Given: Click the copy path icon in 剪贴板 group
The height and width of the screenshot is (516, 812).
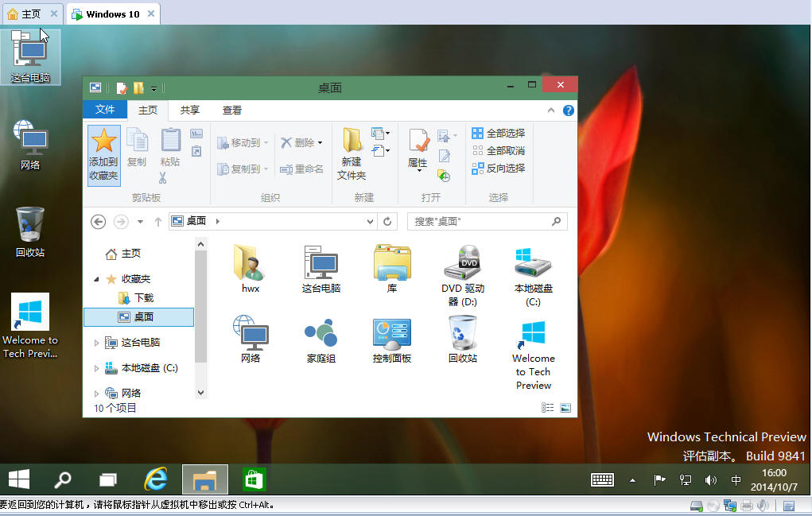Looking at the screenshot, I should coord(196,134).
